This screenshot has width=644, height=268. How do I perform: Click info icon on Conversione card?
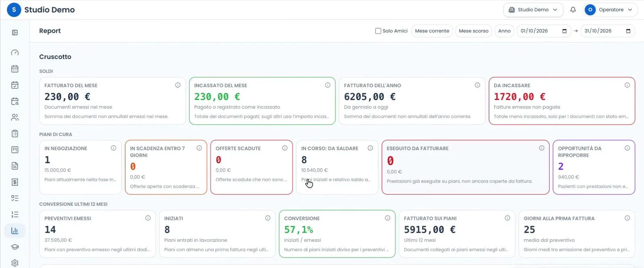(x=387, y=218)
